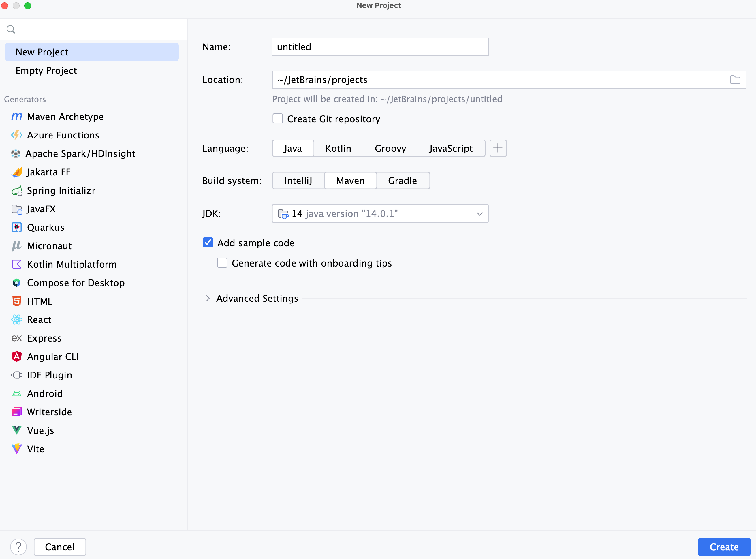Set build system to Gradle
This screenshot has height=559, width=756.
[x=402, y=181]
